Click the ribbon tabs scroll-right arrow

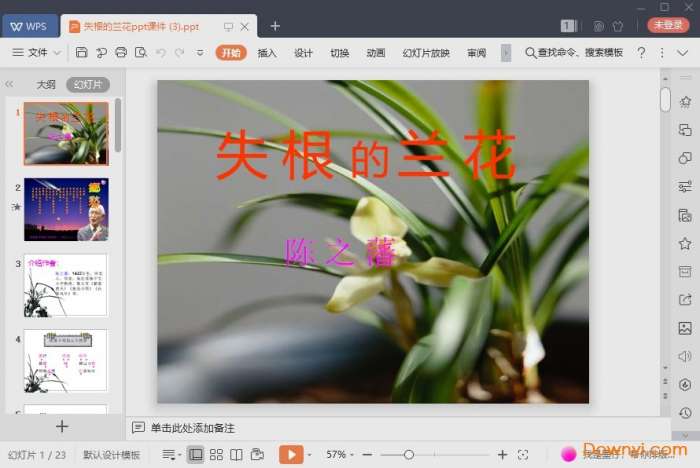(506, 53)
